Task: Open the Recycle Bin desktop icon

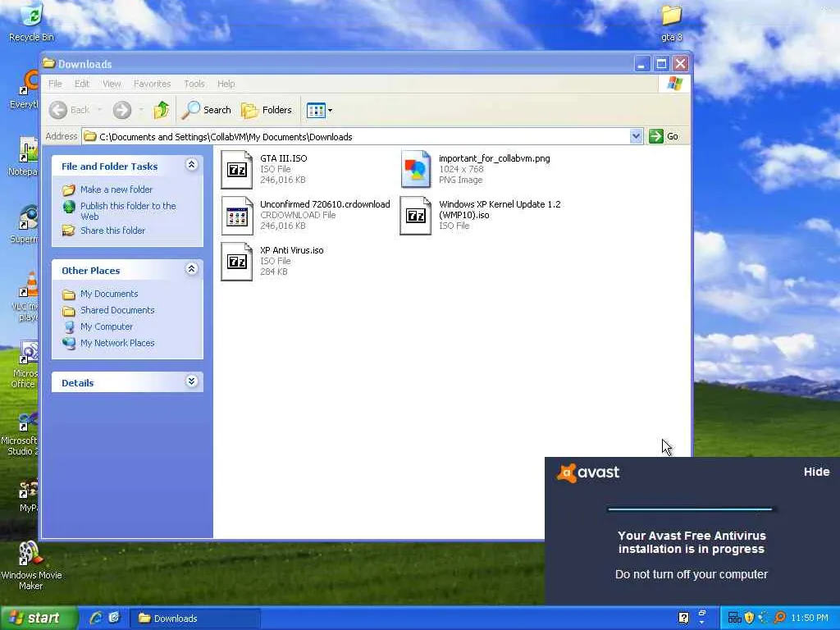Action: pyautogui.click(x=31, y=22)
